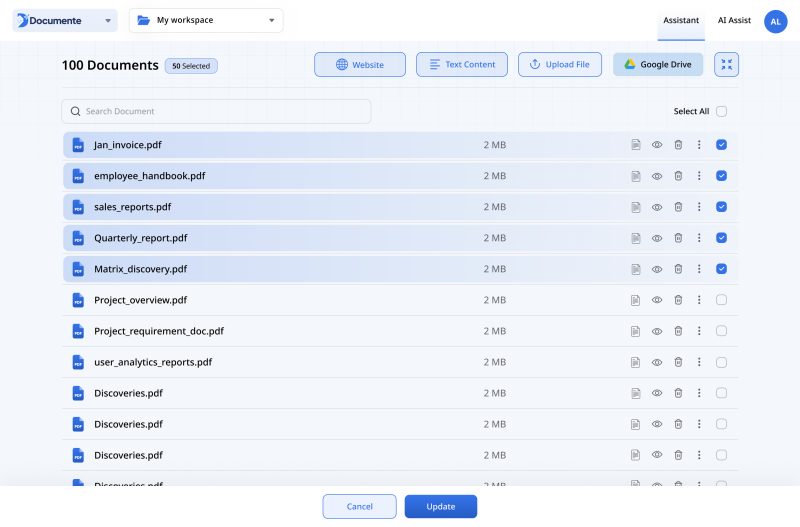The width and height of the screenshot is (800, 527).
Task: Open document details icon for sales_reports.pdf
Action: [x=636, y=207]
